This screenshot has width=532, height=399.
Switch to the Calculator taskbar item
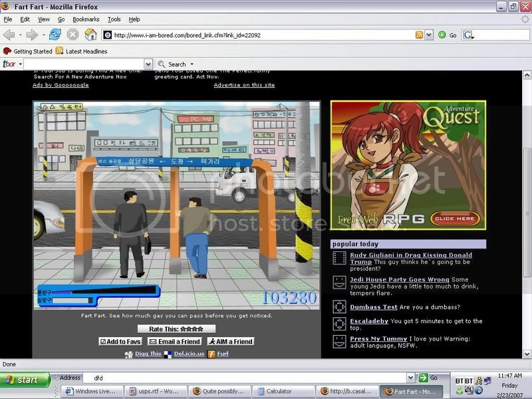[x=284, y=391]
